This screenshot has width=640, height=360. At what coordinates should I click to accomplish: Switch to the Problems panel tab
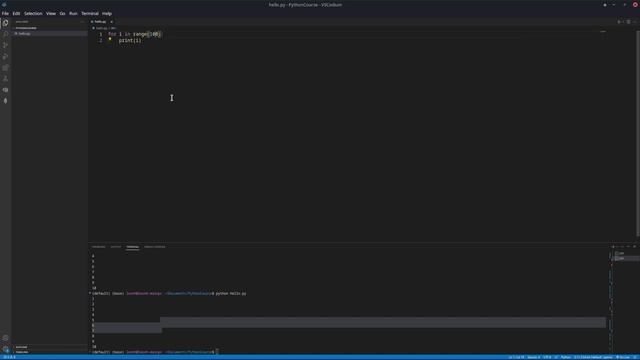98,247
